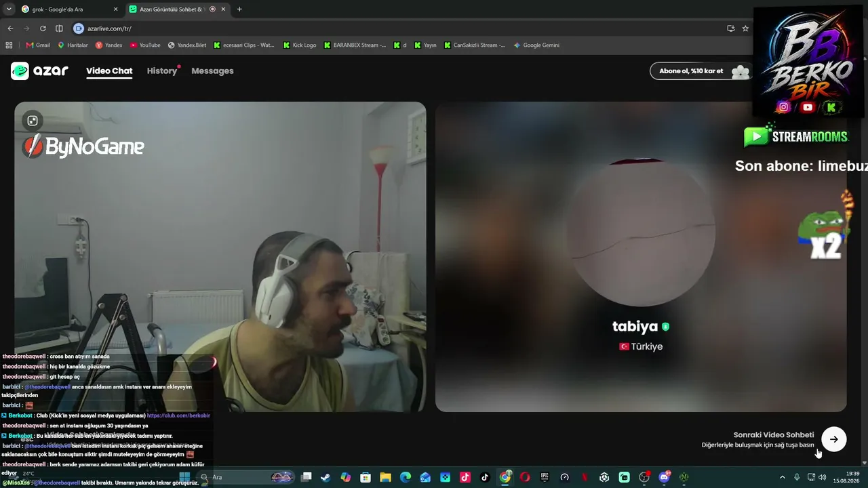Open the tab search dropdown

pos(9,9)
